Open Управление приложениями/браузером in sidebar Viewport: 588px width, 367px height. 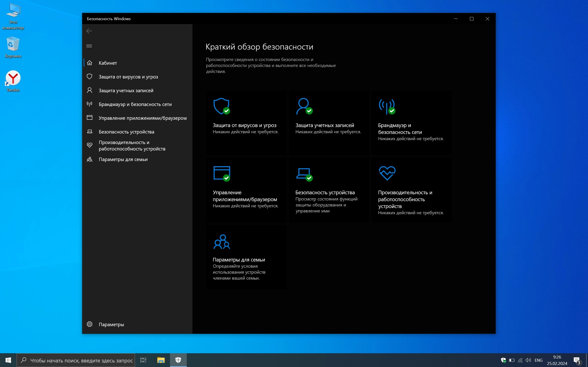[142, 118]
